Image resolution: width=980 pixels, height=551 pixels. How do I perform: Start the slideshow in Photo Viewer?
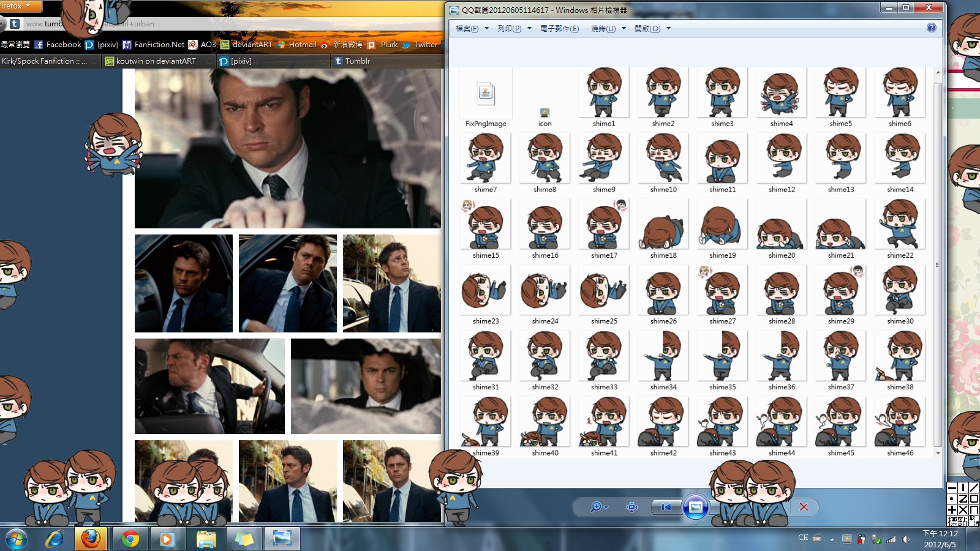[x=696, y=507]
